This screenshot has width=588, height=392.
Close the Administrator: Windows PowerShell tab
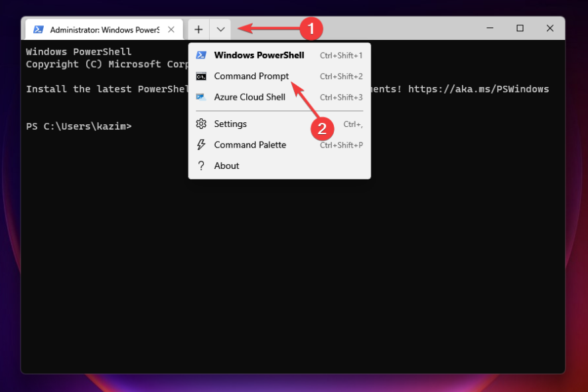pyautogui.click(x=171, y=29)
